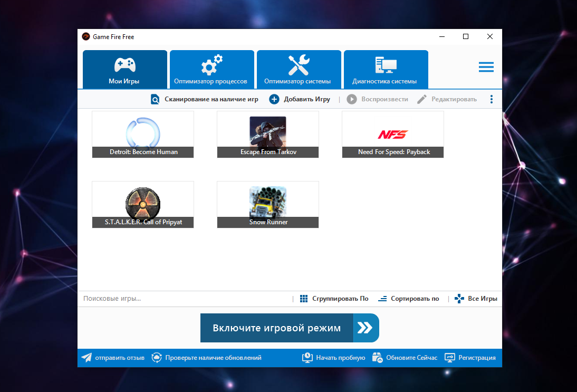Click the grid grouping icon
The image size is (577, 392).
point(304,299)
